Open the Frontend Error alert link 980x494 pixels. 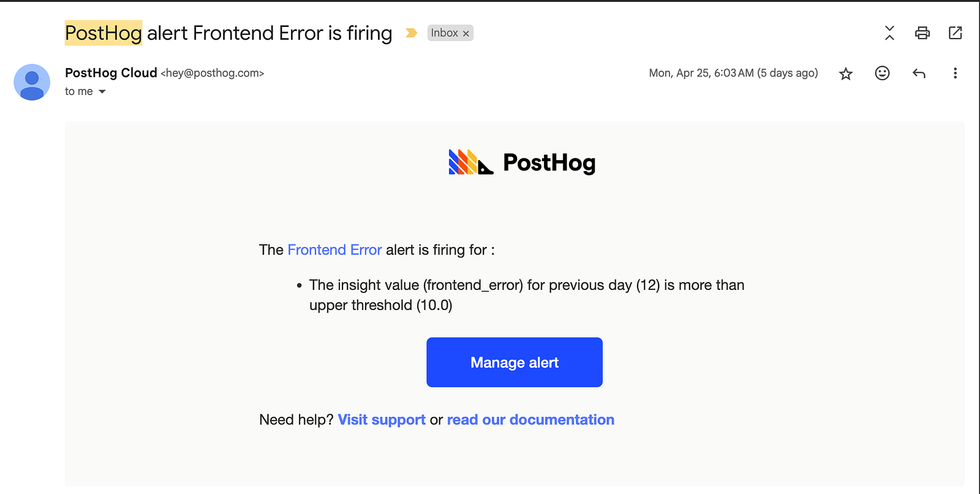coord(334,250)
